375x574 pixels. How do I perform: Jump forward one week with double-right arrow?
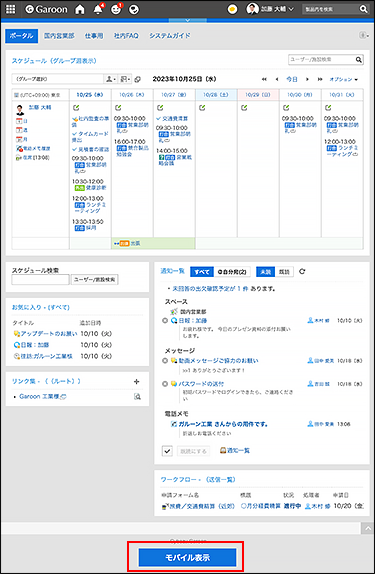pos(320,79)
